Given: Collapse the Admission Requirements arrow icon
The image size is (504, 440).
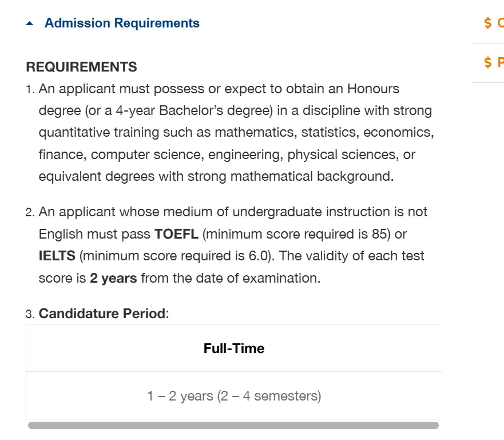Looking at the screenshot, I should (x=30, y=23).
